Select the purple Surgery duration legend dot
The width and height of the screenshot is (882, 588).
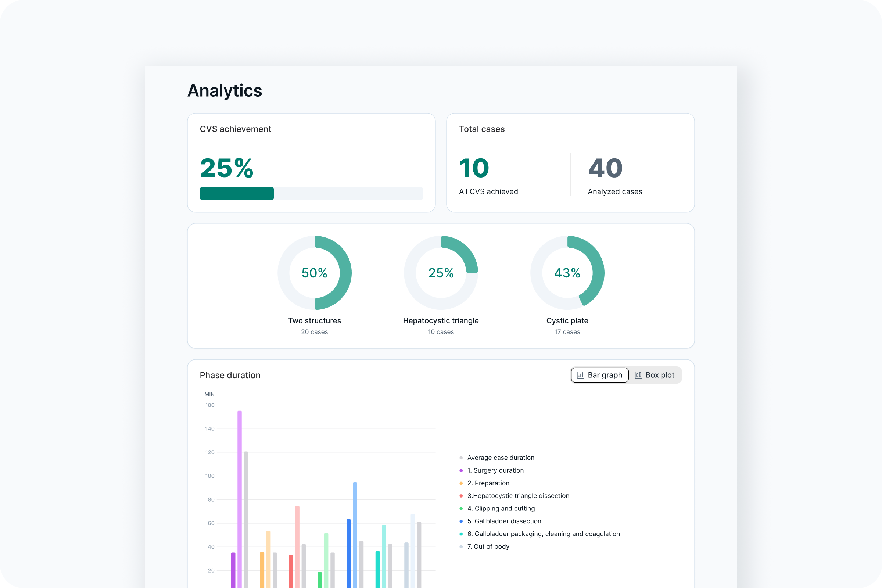(460, 470)
